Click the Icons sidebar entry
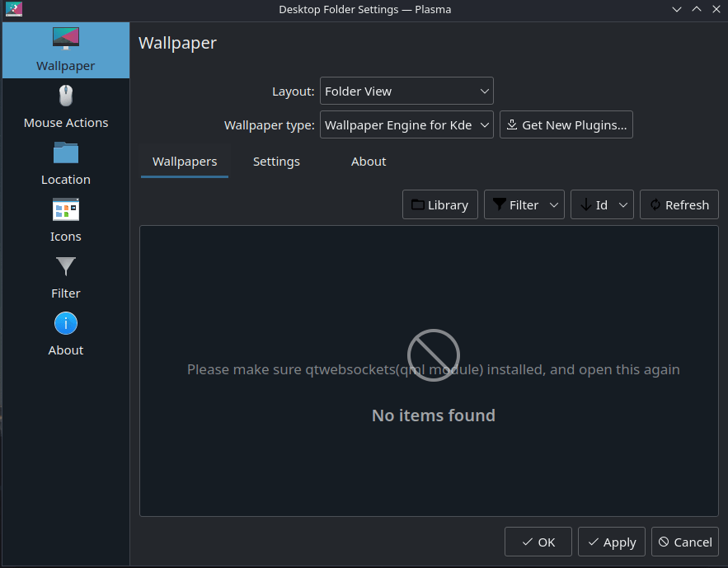 point(65,220)
